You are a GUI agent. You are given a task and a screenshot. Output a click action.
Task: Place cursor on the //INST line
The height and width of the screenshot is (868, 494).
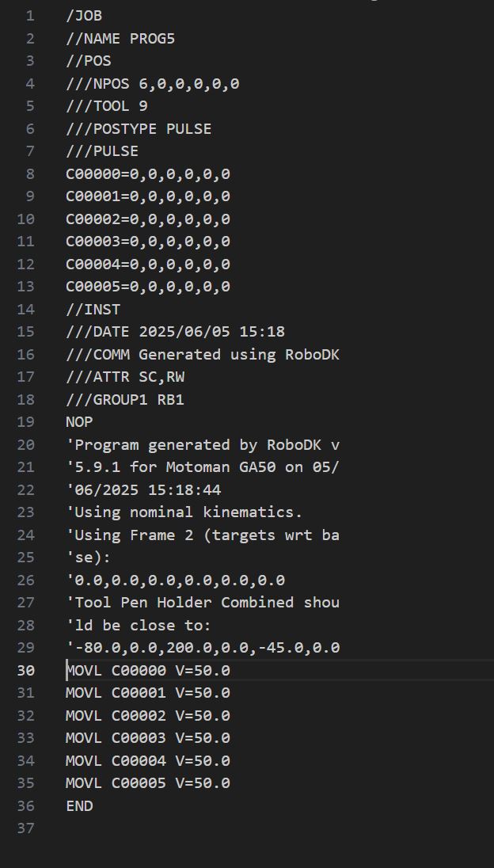[x=93, y=309]
